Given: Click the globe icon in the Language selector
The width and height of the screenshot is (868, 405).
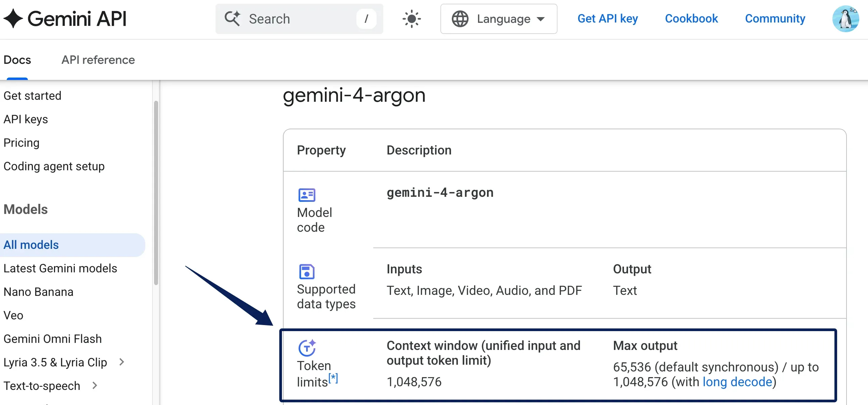Looking at the screenshot, I should [460, 19].
